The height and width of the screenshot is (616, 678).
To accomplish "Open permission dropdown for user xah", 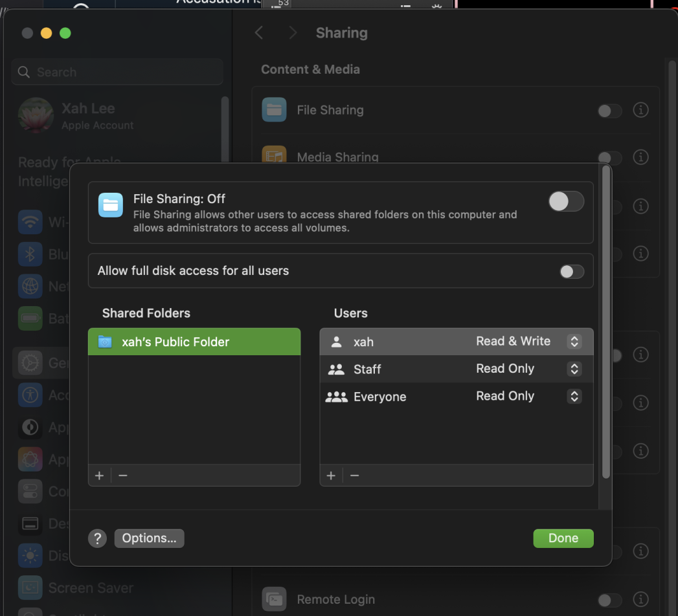I will tap(574, 341).
